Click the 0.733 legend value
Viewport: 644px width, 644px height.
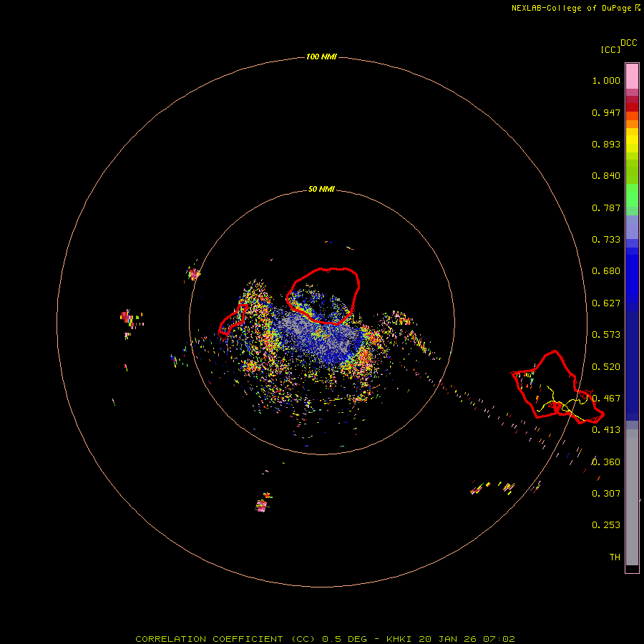tap(606, 240)
